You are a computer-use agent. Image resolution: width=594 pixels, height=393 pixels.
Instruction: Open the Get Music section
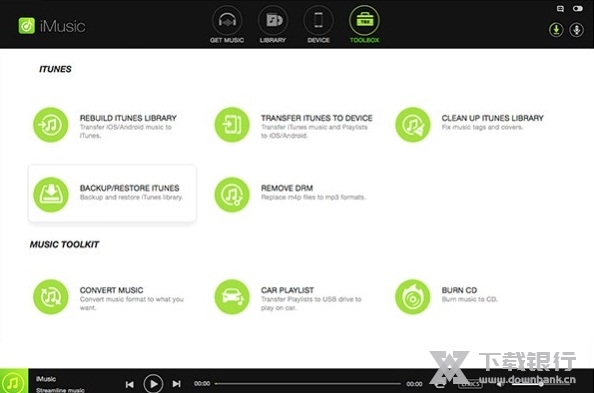click(227, 25)
